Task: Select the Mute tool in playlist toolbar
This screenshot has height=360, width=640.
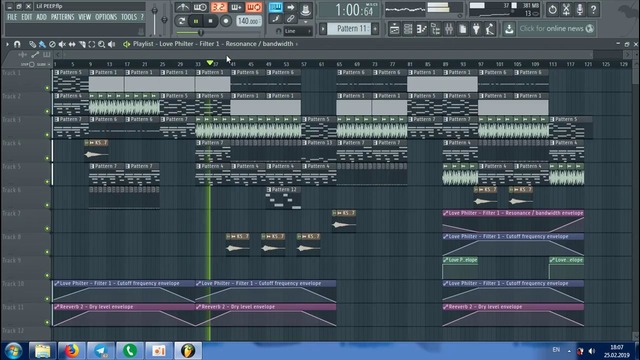Action: click(62, 44)
